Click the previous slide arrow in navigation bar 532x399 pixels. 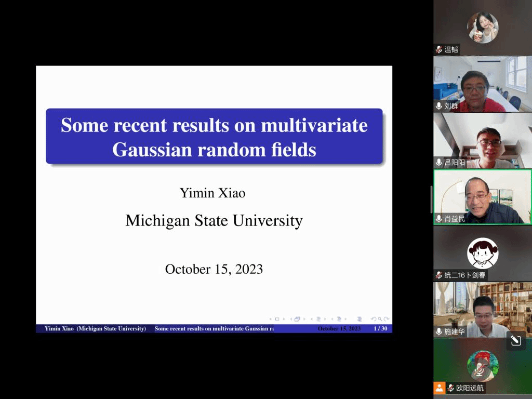[270, 319]
